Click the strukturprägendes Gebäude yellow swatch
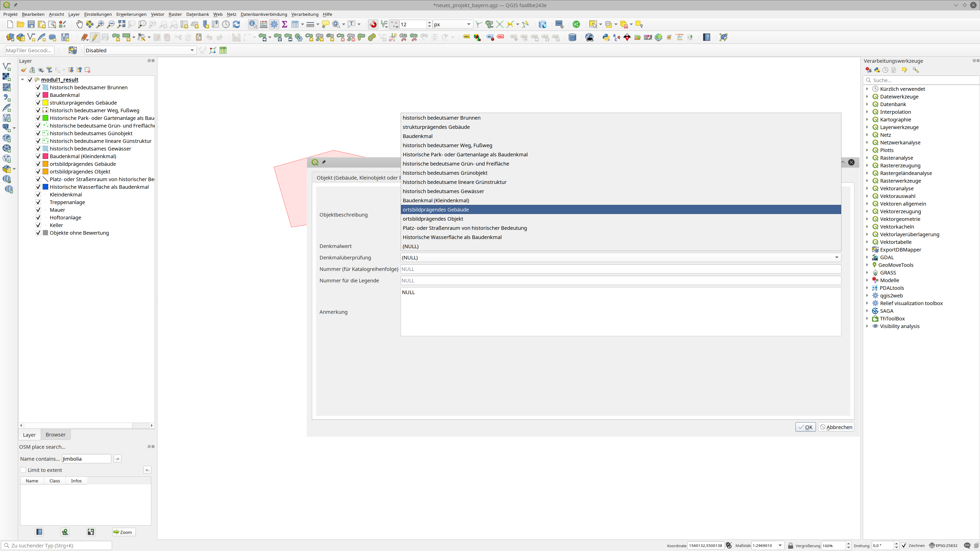980x551 pixels. coord(46,103)
